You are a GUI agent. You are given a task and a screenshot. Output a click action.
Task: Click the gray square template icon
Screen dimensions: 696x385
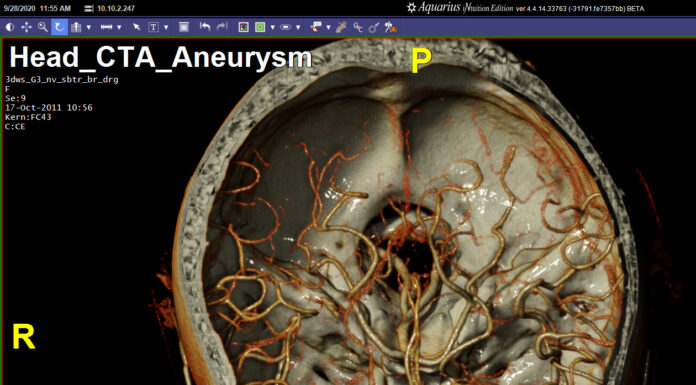[x=184, y=27]
